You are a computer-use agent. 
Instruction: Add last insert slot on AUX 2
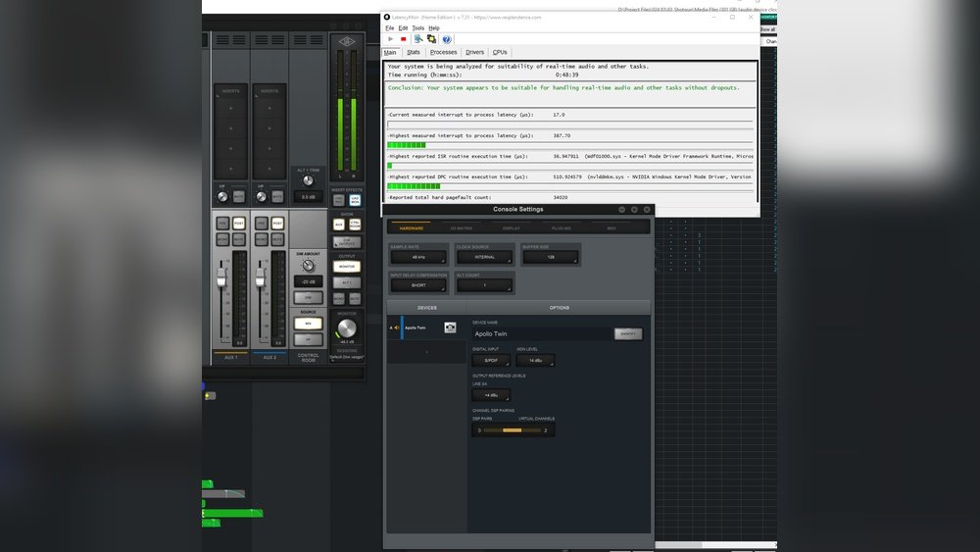269,169
